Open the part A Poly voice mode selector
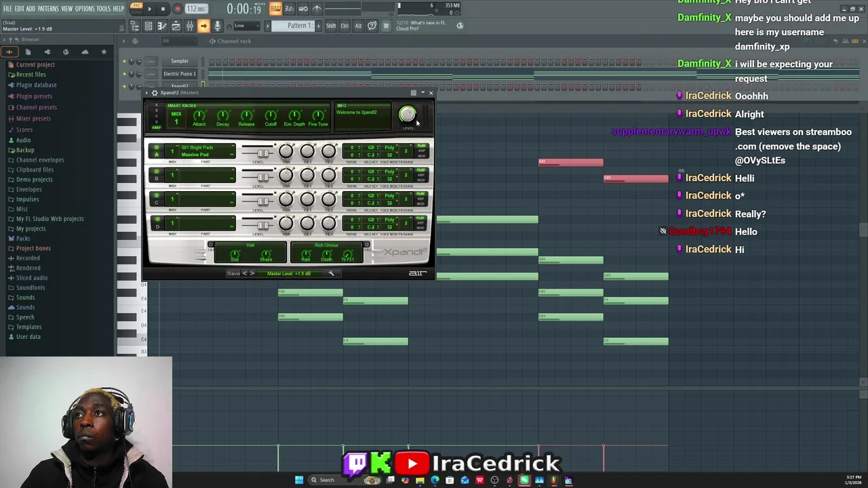The image size is (868, 488). [x=390, y=148]
